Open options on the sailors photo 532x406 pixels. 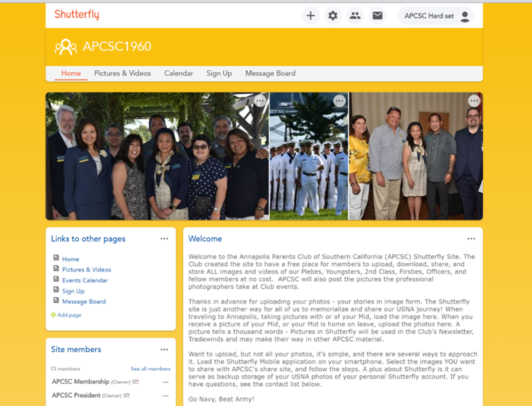[340, 101]
